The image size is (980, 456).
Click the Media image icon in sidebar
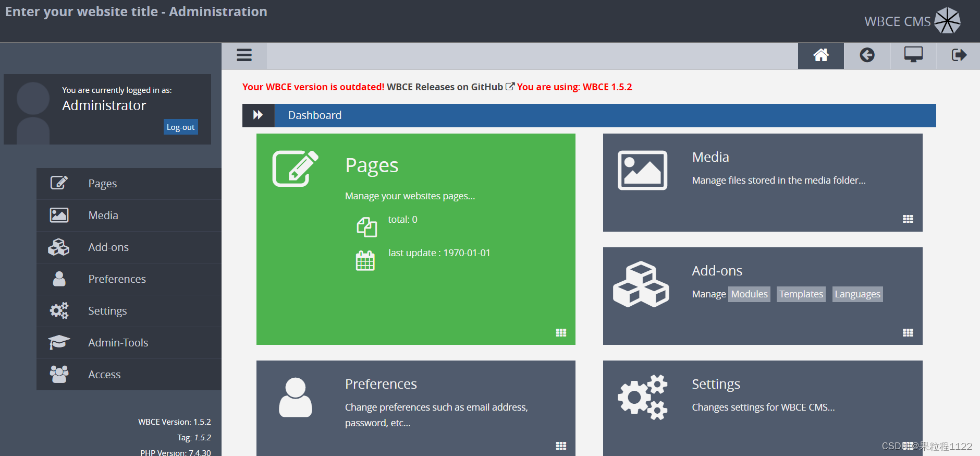click(x=59, y=215)
